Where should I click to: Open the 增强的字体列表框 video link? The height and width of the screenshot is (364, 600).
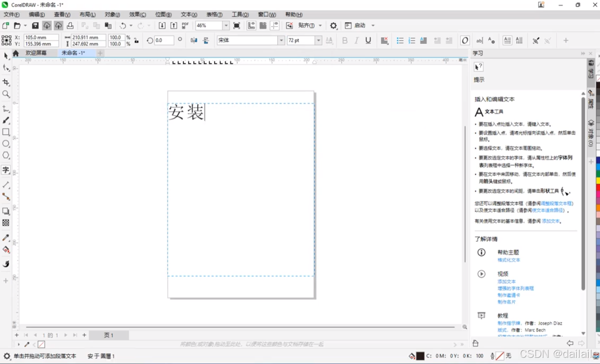(515, 288)
